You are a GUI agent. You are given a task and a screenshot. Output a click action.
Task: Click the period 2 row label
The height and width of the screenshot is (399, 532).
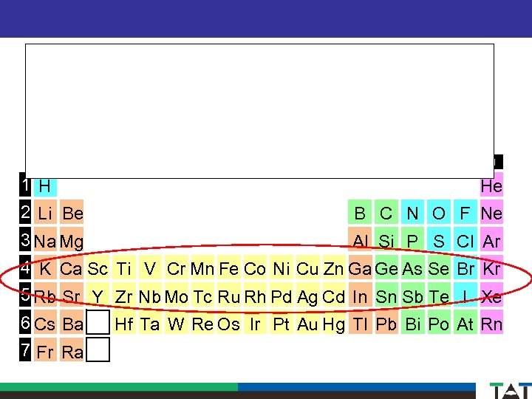click(25, 212)
